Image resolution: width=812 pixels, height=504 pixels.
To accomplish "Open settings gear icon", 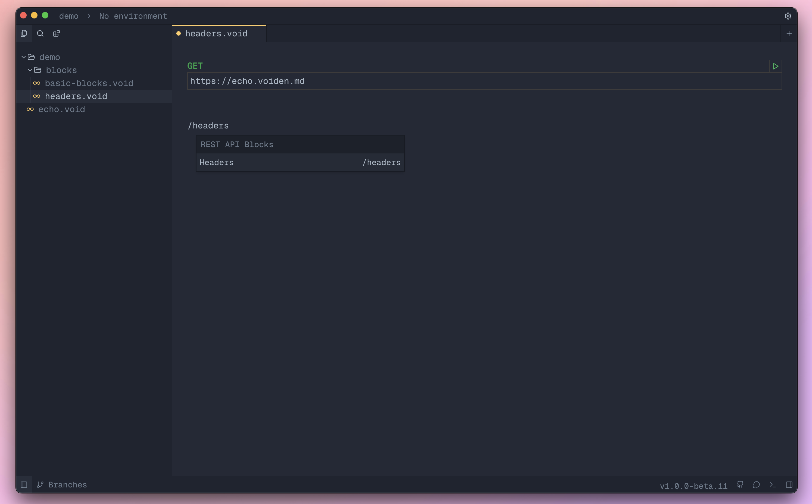I will coord(788,16).
